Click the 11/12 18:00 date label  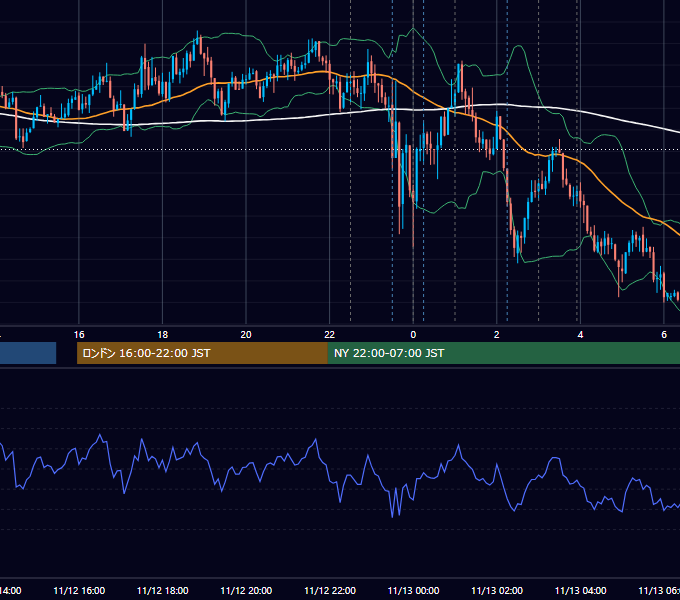coord(163,590)
